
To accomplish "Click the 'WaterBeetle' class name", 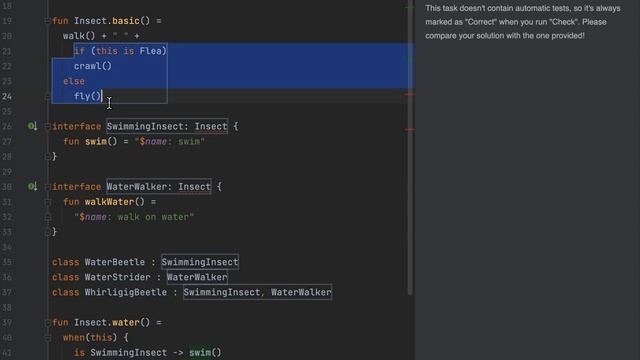I will point(115,262).
